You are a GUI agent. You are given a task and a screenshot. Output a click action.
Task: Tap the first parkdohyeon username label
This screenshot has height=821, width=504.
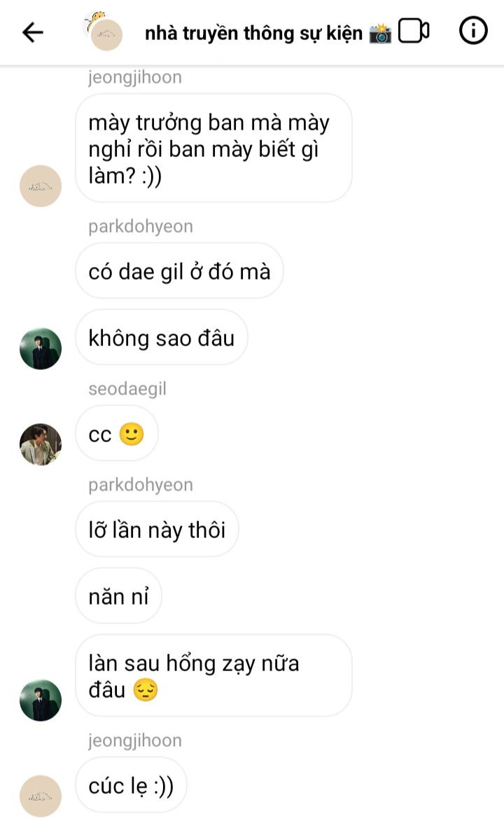point(140,226)
